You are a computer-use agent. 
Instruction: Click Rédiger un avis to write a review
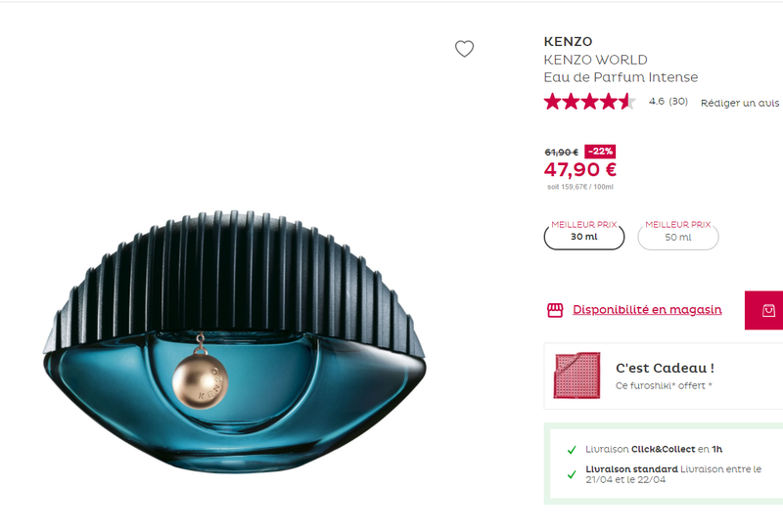740,103
